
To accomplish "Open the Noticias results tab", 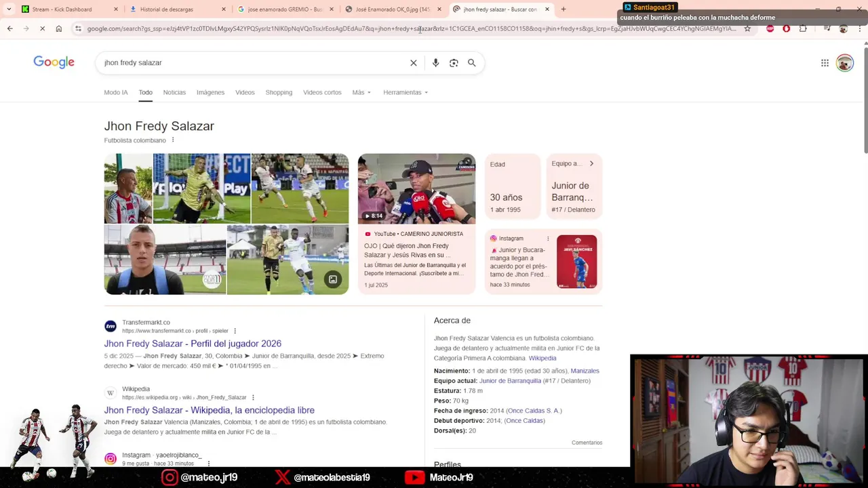I will tap(174, 92).
